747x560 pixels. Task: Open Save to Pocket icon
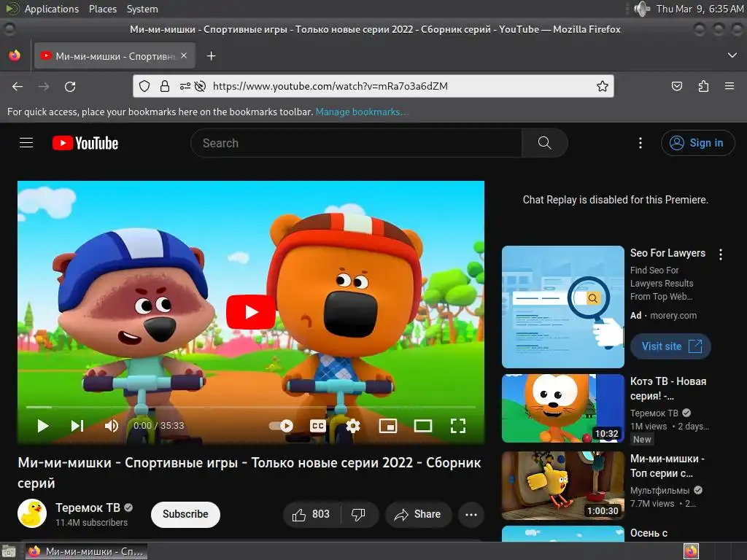pyautogui.click(x=676, y=86)
